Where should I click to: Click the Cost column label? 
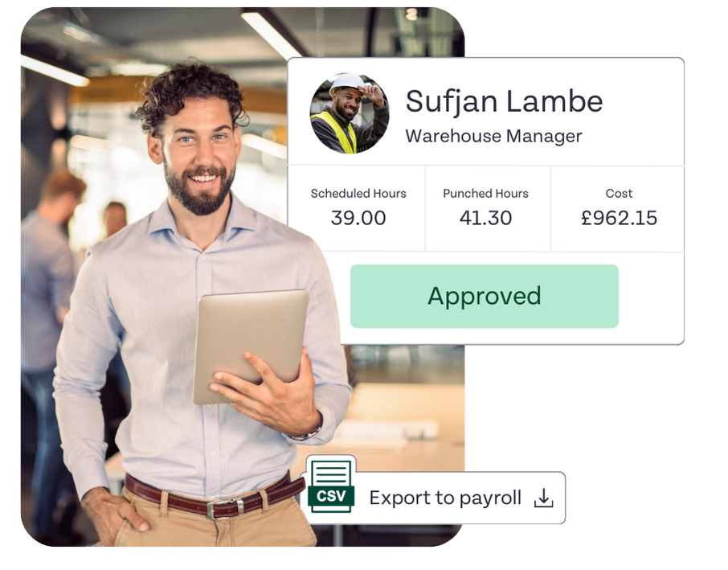619,193
